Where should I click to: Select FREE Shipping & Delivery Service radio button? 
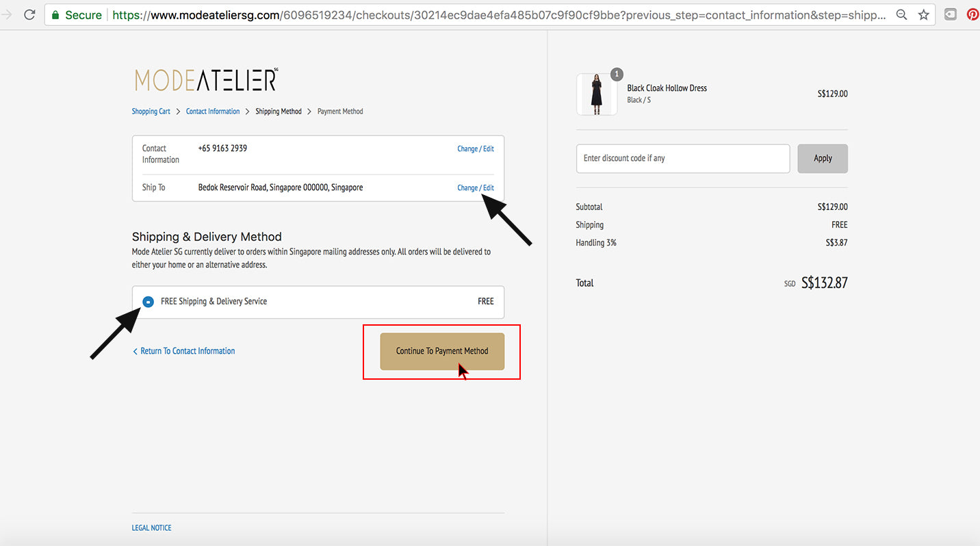(x=148, y=302)
